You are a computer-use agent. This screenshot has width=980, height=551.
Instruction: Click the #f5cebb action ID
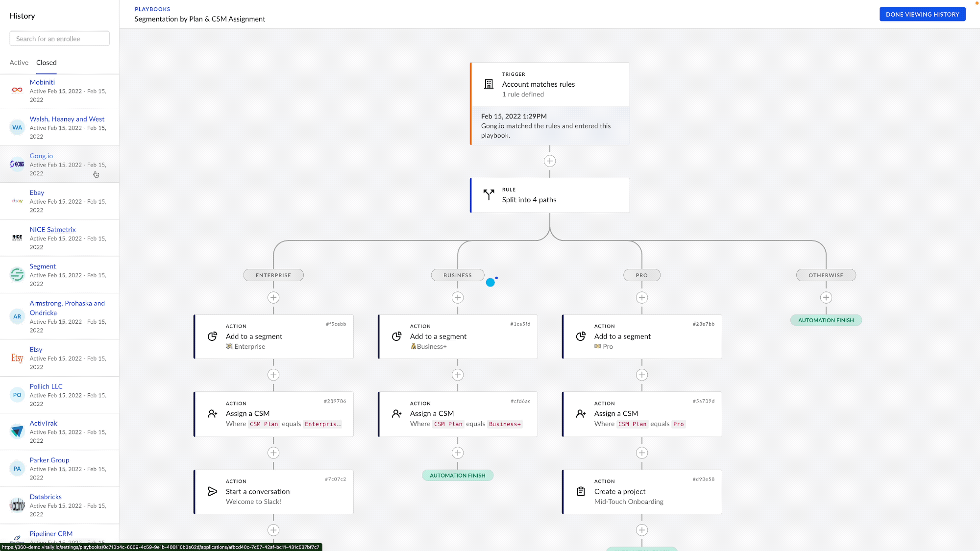[336, 324]
